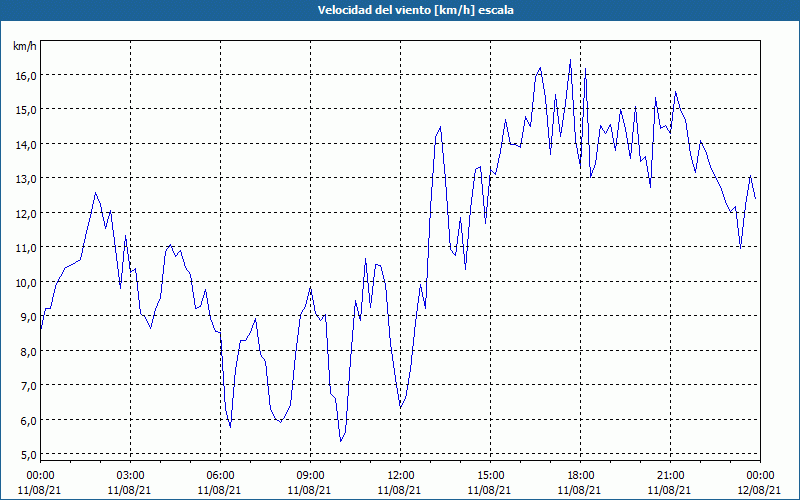Image resolution: width=800 pixels, height=500 pixels.
Task: Click the 12/08/21 date label on the x-axis
Action: click(759, 490)
